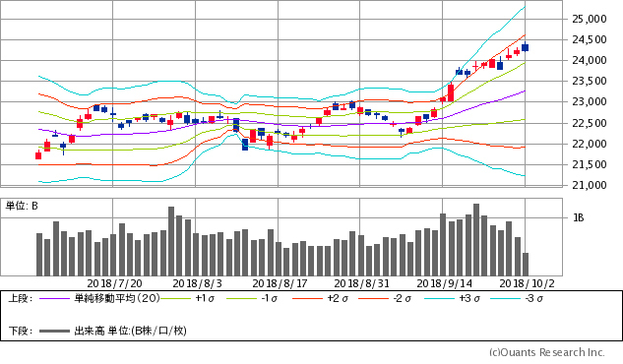The height and width of the screenshot is (364, 623).
Task: Click the cyan +3σ legend line
Action: (x=439, y=298)
